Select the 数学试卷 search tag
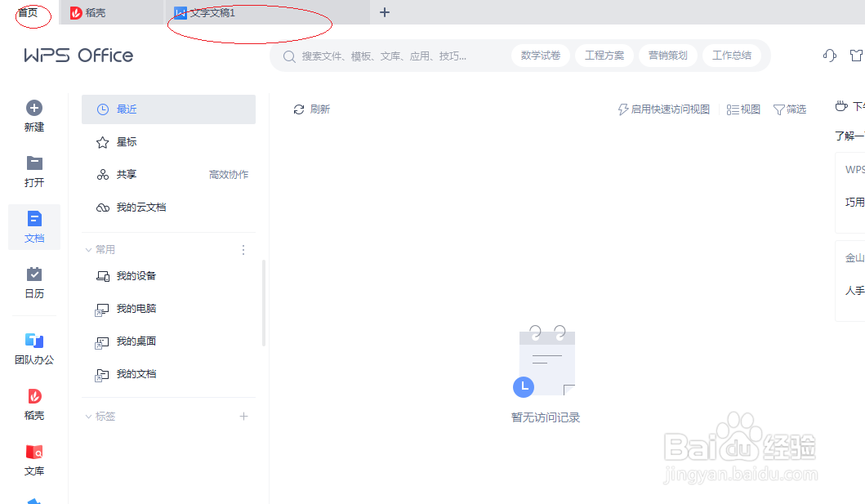This screenshot has width=865, height=504. (541, 56)
